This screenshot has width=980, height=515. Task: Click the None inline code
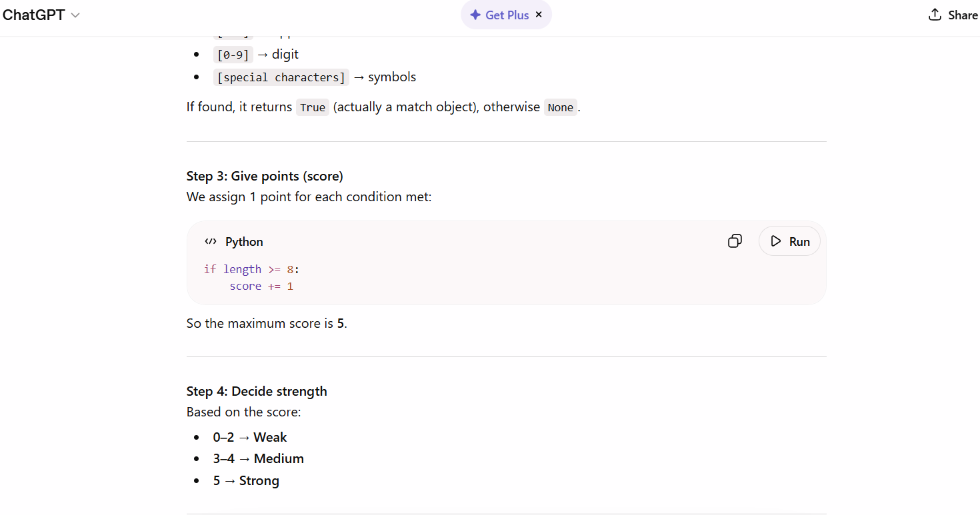coord(560,107)
